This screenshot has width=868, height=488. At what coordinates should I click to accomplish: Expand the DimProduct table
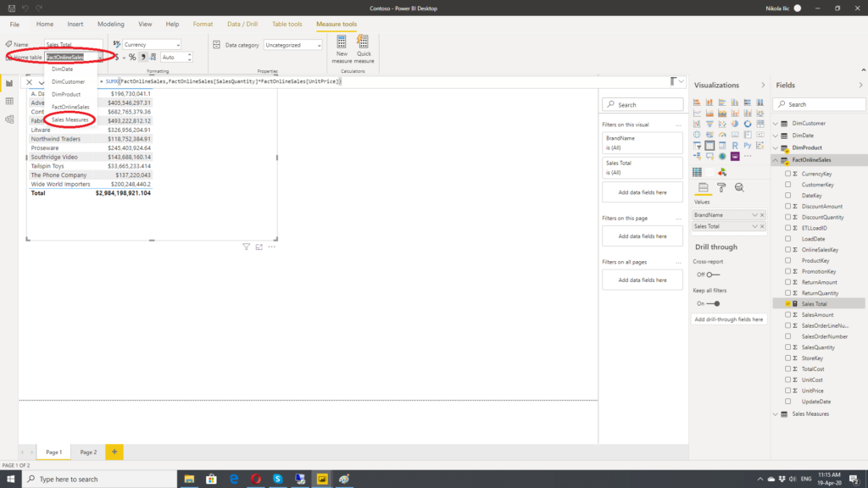tap(776, 147)
